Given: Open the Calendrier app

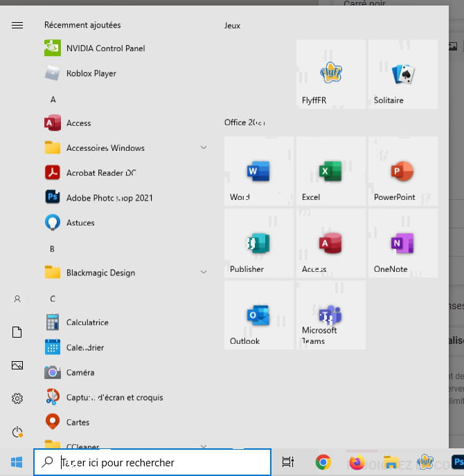Looking at the screenshot, I should tap(126, 347).
